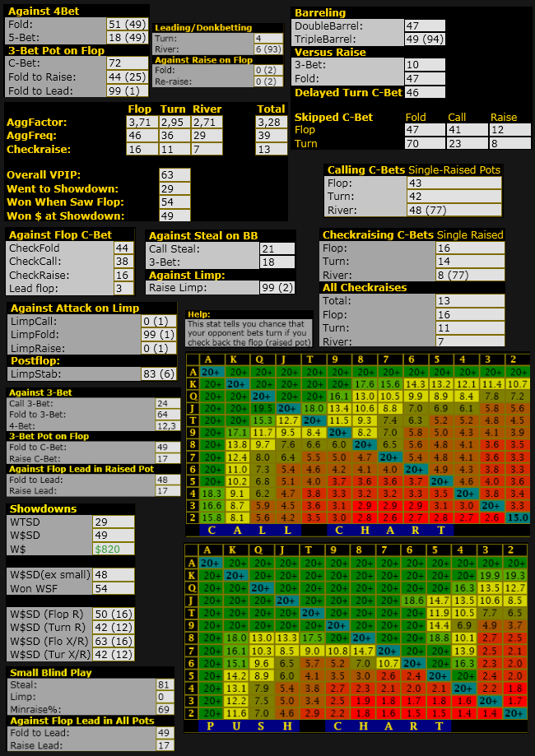Select the 3-Bet Pot C-Bet value 72
Image resolution: width=535 pixels, height=756 pixels.
point(128,63)
